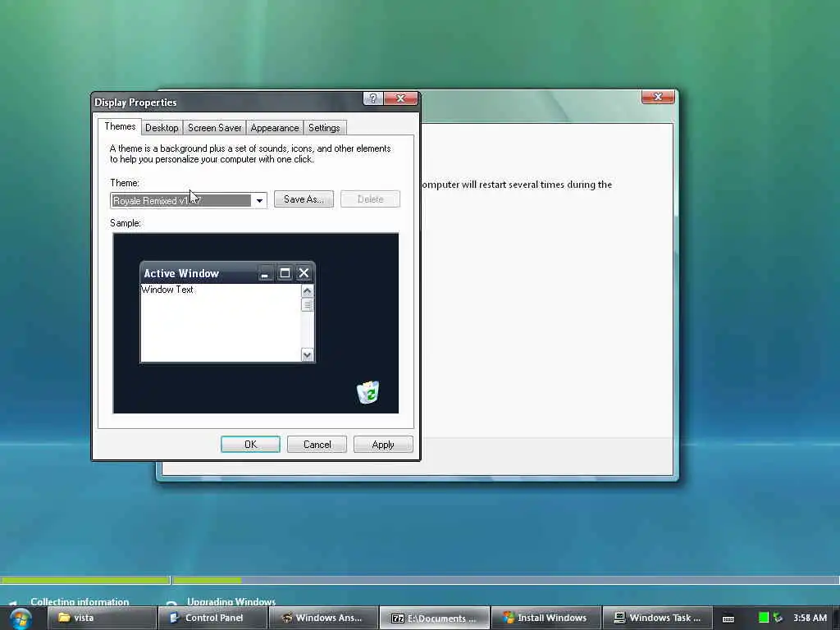Confirm with the OK button
Image resolution: width=840 pixels, height=630 pixels.
pyautogui.click(x=250, y=444)
